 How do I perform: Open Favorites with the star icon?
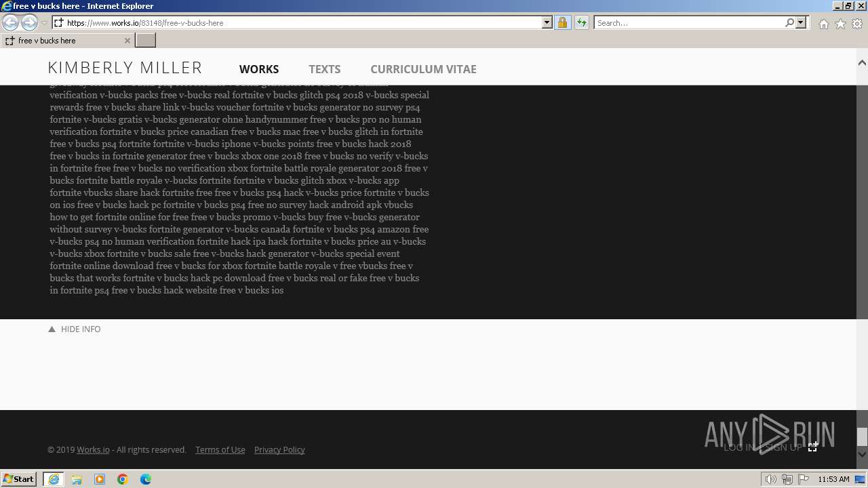coord(840,24)
